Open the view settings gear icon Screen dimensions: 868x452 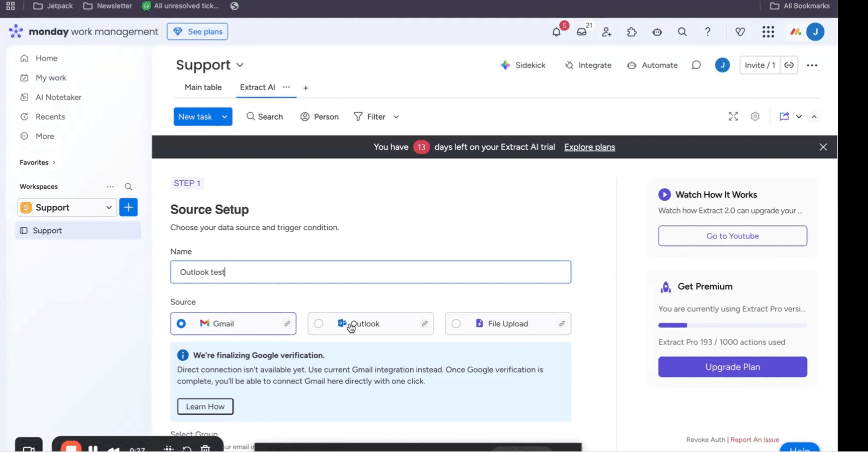755,117
